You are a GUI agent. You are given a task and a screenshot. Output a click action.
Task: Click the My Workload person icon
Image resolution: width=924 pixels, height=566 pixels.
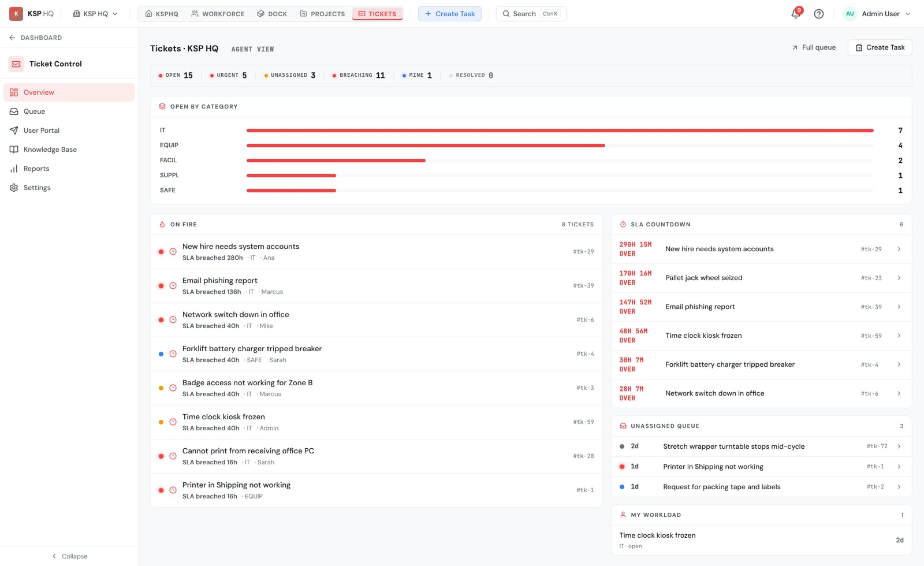coord(623,515)
